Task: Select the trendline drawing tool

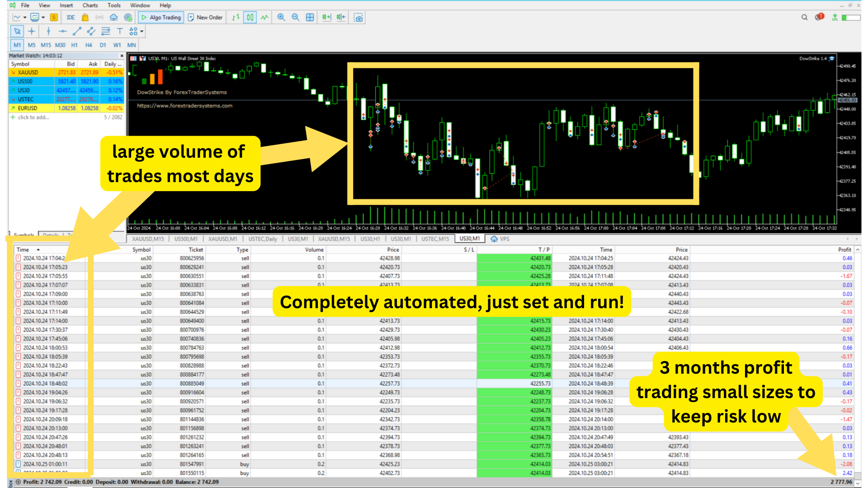Action: point(77,31)
